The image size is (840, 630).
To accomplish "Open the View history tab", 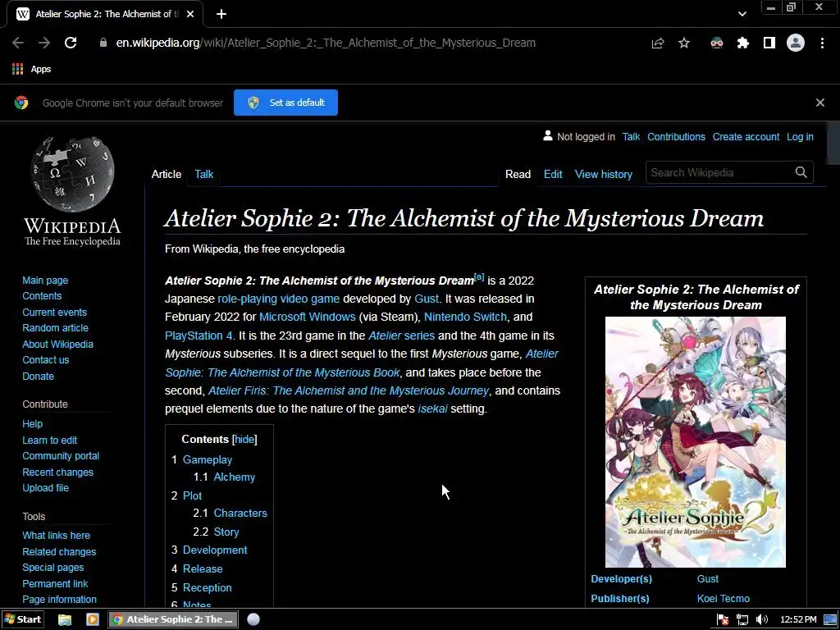I will (x=603, y=174).
